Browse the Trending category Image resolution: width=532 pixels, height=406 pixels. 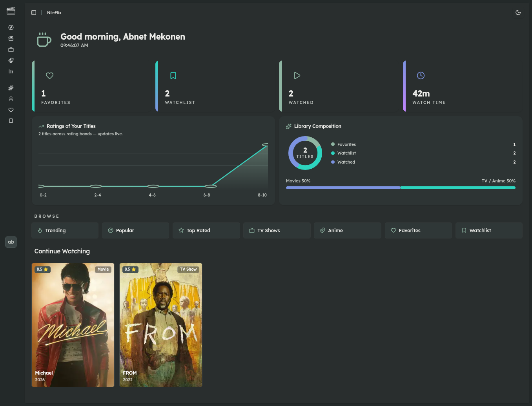pyautogui.click(x=65, y=231)
